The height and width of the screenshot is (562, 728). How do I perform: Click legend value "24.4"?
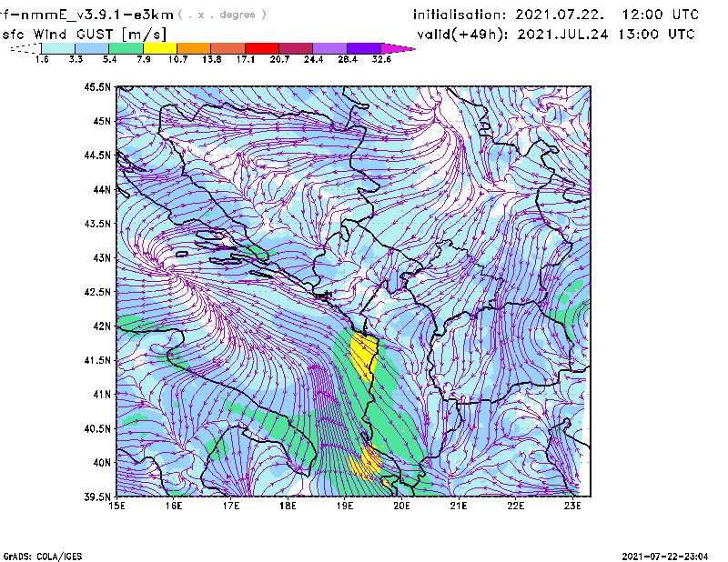coord(313,59)
